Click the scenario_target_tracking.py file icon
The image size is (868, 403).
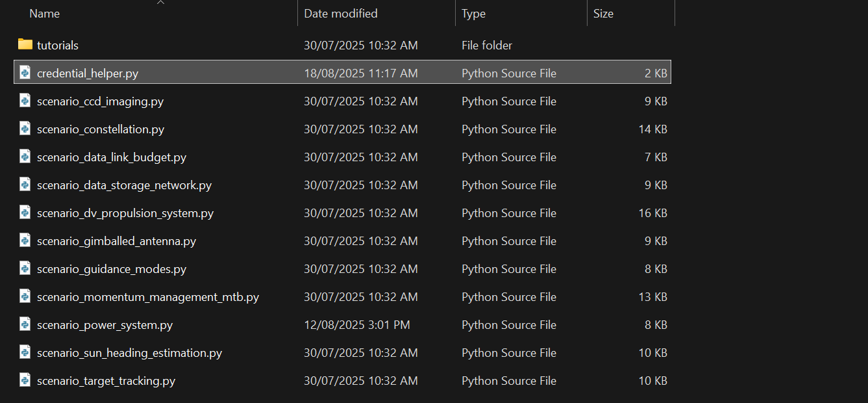25,380
